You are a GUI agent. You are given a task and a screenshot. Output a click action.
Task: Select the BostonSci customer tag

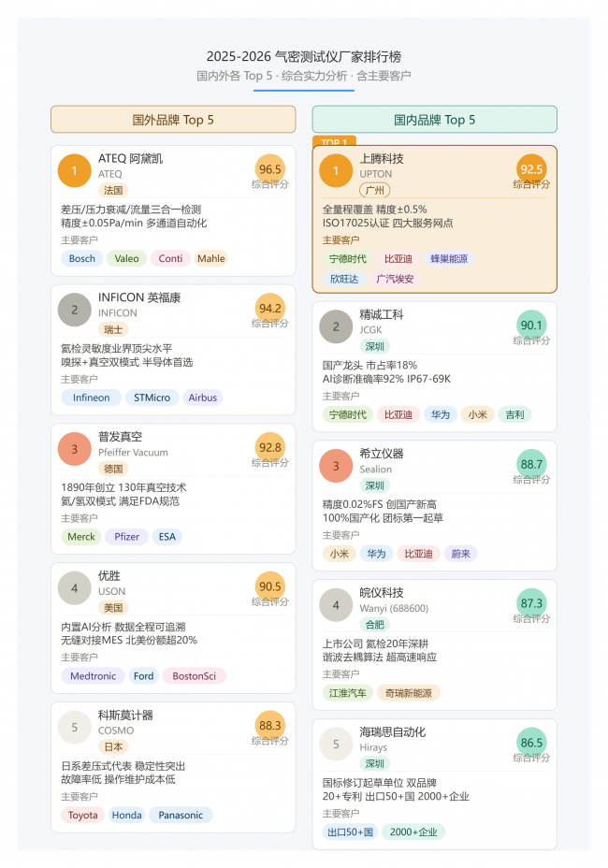(x=195, y=676)
